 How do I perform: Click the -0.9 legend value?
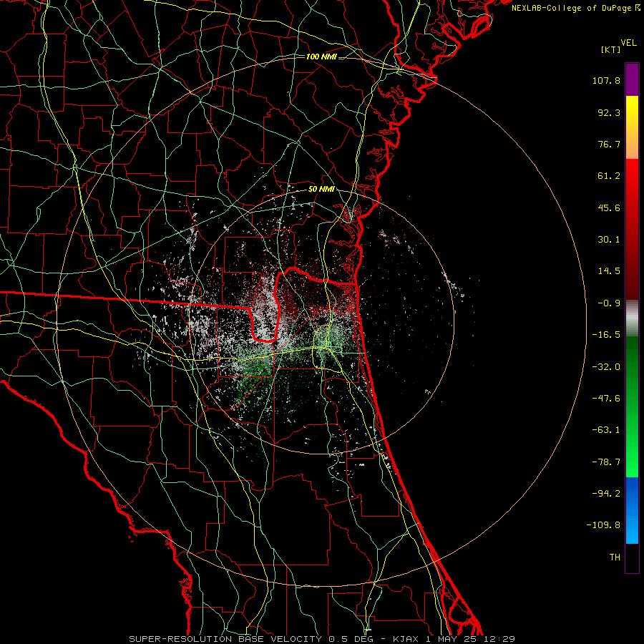609,303
